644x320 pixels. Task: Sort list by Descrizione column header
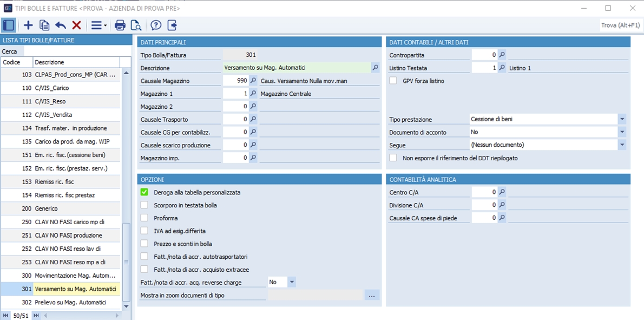click(76, 62)
